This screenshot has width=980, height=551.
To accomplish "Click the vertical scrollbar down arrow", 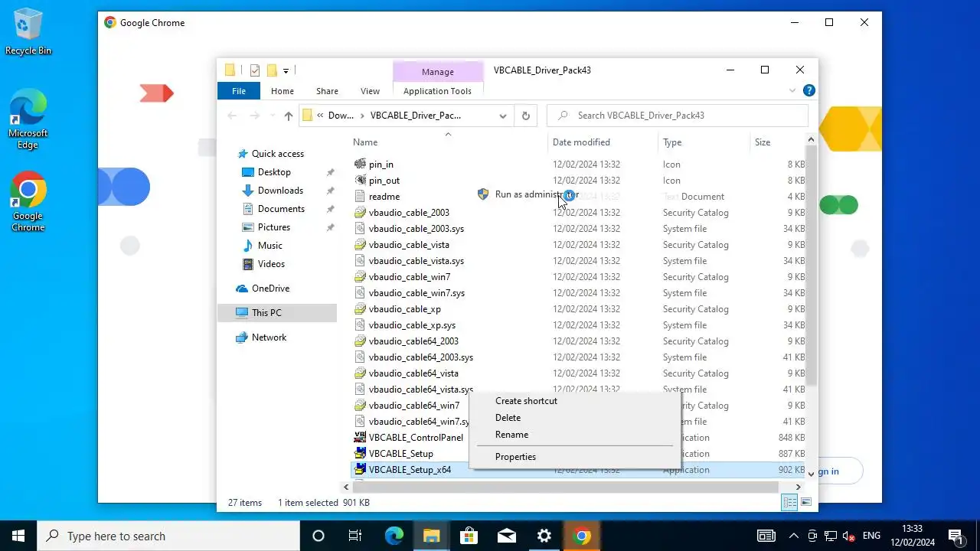I will tap(812, 474).
